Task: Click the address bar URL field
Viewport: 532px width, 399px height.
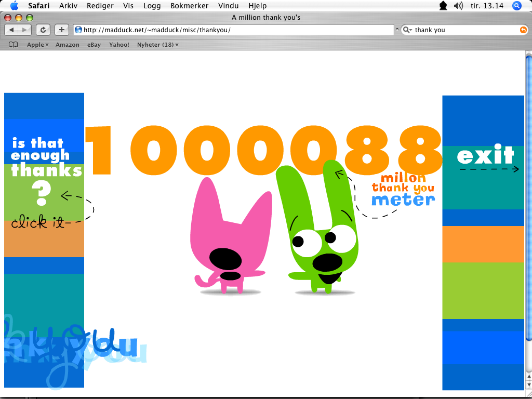Action: point(234,30)
